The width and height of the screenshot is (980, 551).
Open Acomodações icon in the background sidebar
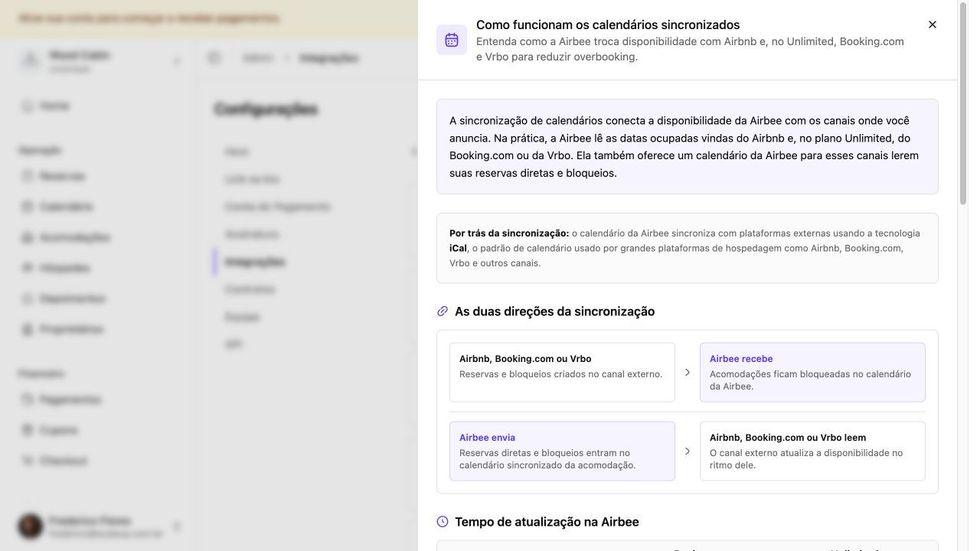[28, 237]
